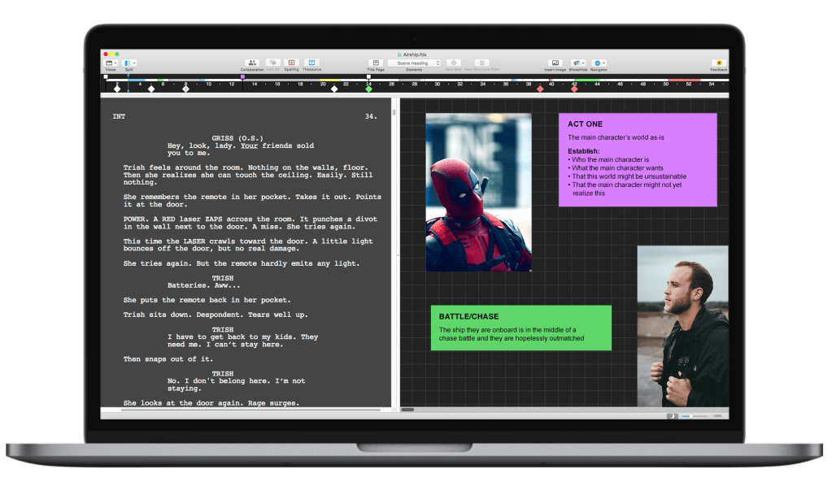Image resolution: width=832 pixels, height=504 pixels.
Task: Select the Deadpool image on the beat board
Action: pos(478,192)
